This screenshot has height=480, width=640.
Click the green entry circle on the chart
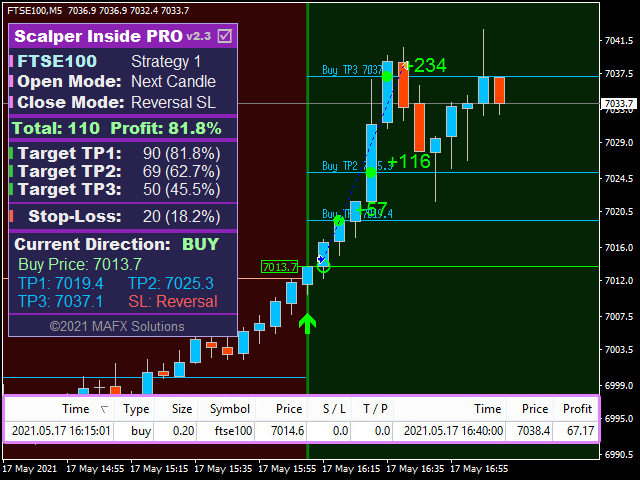(x=323, y=267)
